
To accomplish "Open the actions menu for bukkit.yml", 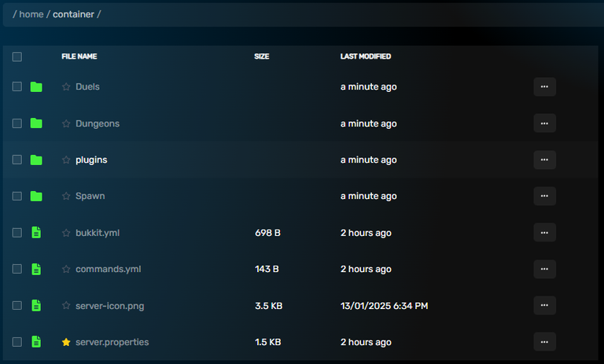I will pos(544,233).
